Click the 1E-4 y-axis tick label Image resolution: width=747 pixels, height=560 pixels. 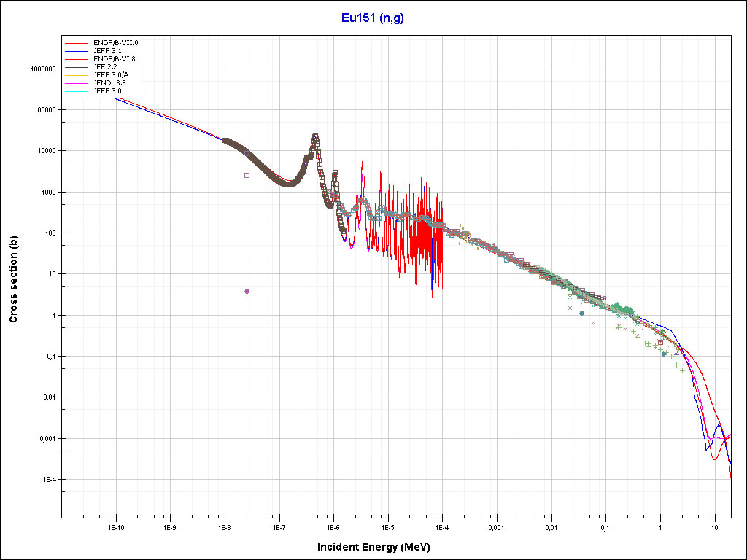(48, 480)
